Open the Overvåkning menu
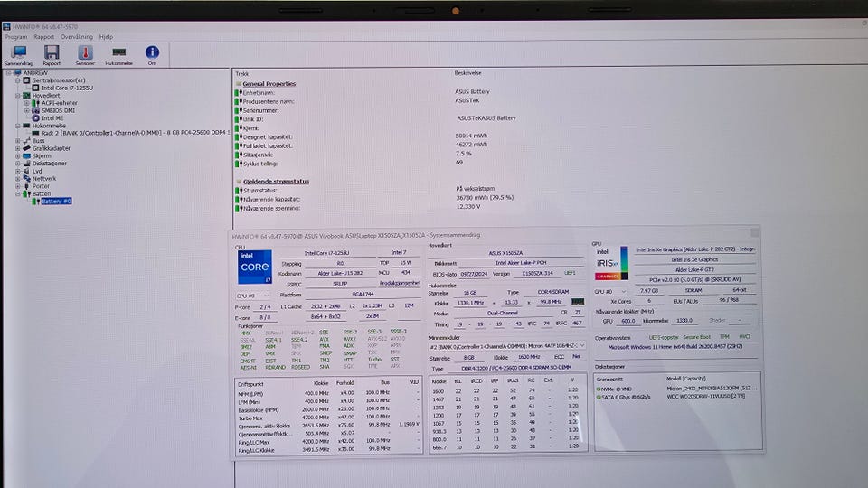This screenshot has height=488, width=868. point(76,37)
